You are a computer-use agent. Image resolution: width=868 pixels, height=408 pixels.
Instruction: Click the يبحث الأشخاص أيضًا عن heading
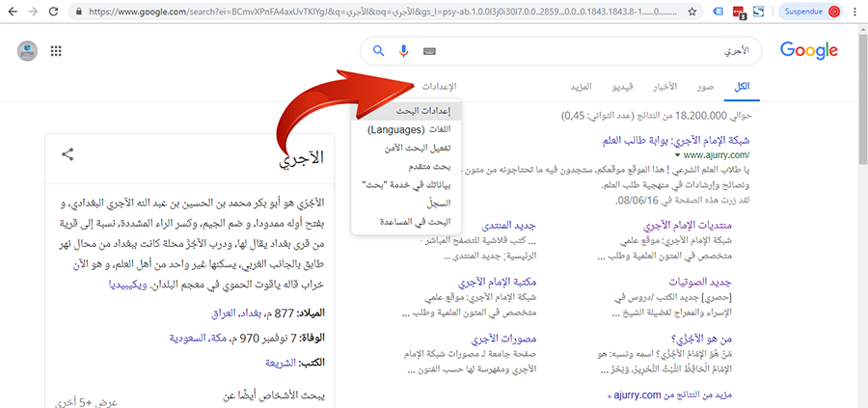coord(274,395)
